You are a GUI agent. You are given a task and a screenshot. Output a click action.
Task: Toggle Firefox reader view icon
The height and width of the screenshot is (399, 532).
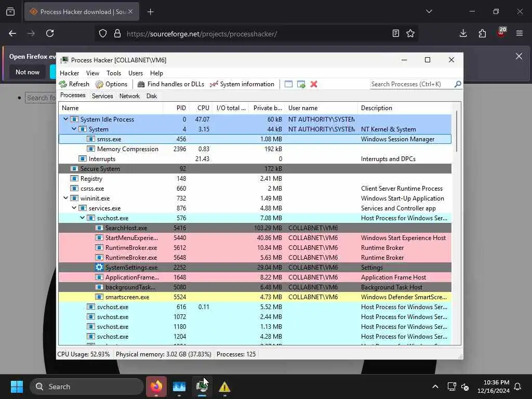click(395, 33)
